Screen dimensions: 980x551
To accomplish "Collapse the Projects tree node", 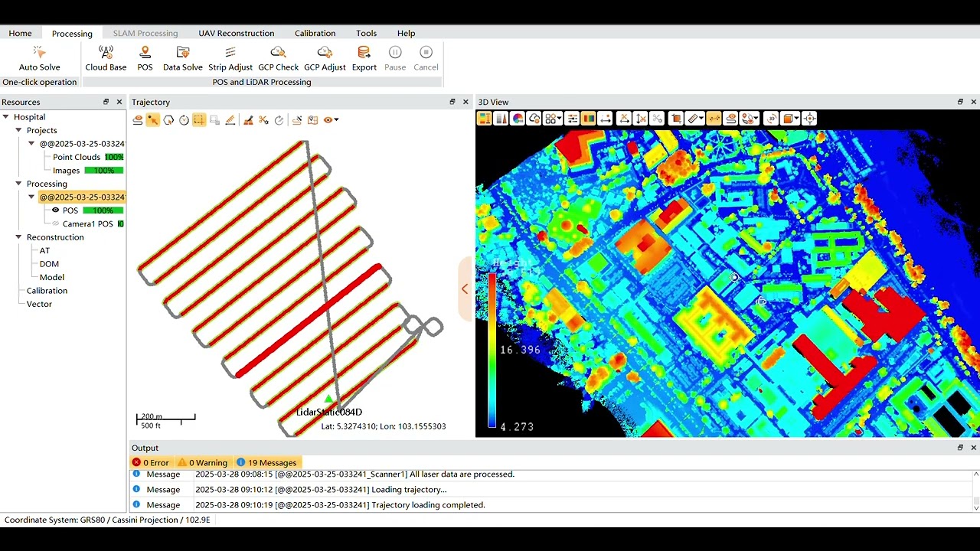I will click(18, 130).
